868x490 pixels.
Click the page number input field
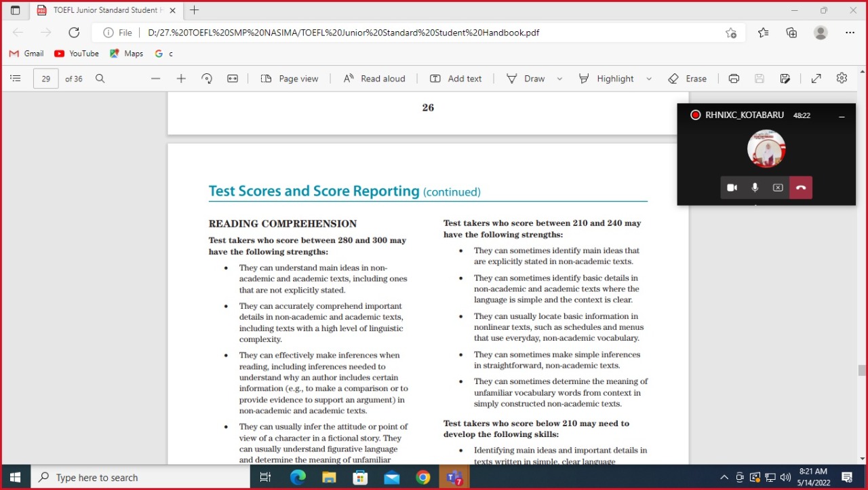pos(46,79)
